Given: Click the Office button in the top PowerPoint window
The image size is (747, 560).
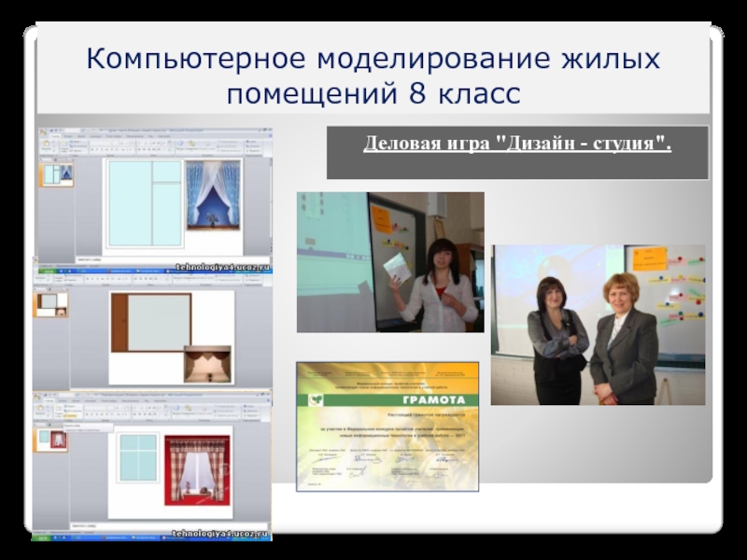Looking at the screenshot, I should pos(41,134).
